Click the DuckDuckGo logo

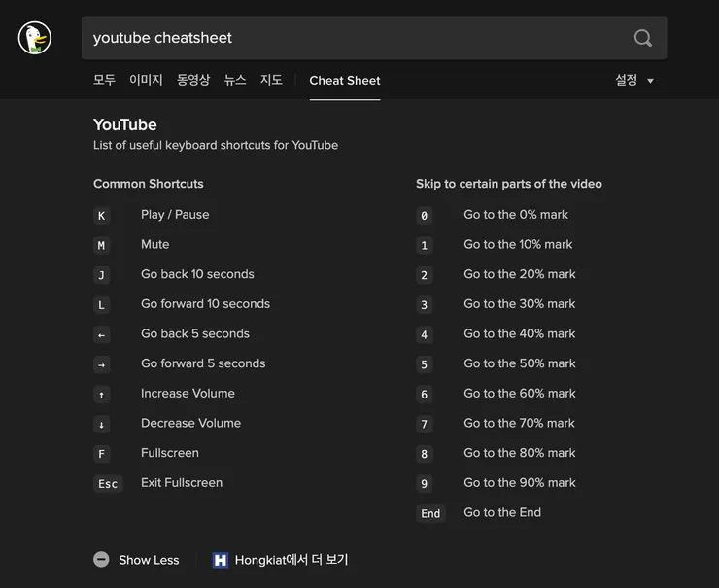[x=35, y=38]
